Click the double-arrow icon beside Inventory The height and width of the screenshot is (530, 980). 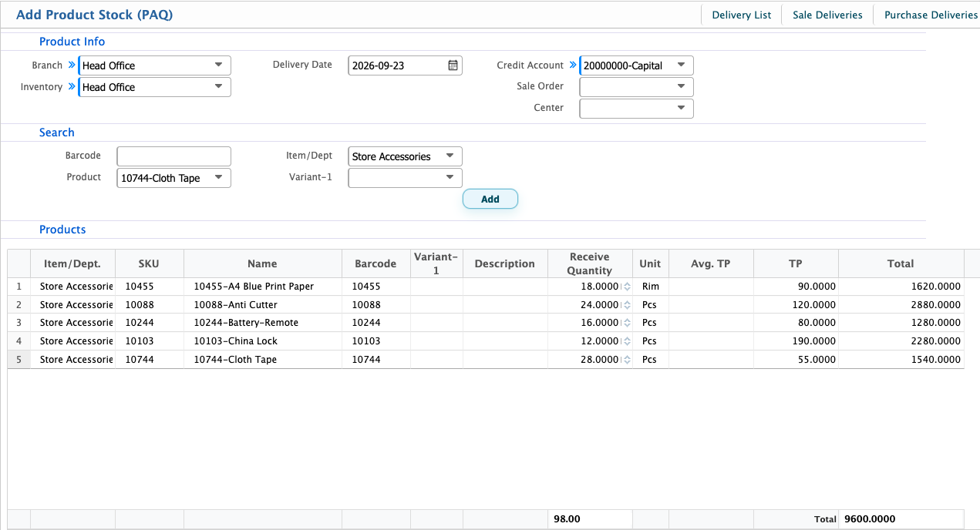tap(72, 87)
